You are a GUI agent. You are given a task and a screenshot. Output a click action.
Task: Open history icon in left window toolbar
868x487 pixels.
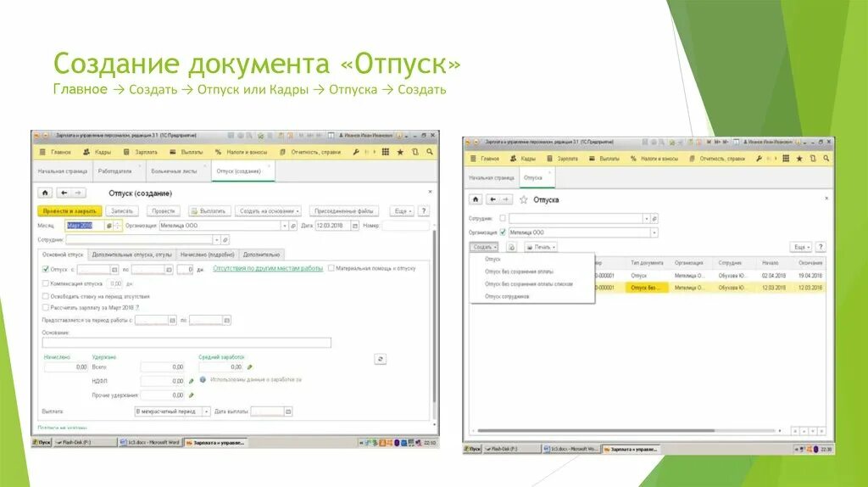point(415,152)
